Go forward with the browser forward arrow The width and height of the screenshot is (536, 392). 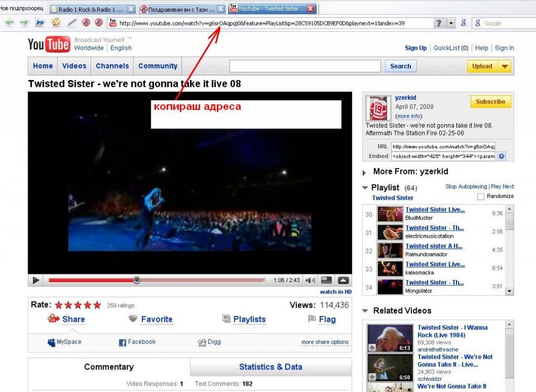(x=24, y=23)
